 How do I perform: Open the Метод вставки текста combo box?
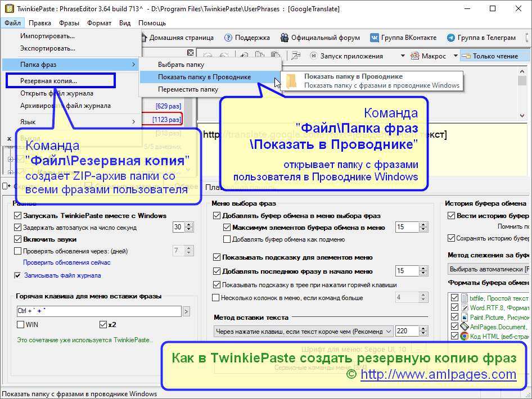[303, 331]
